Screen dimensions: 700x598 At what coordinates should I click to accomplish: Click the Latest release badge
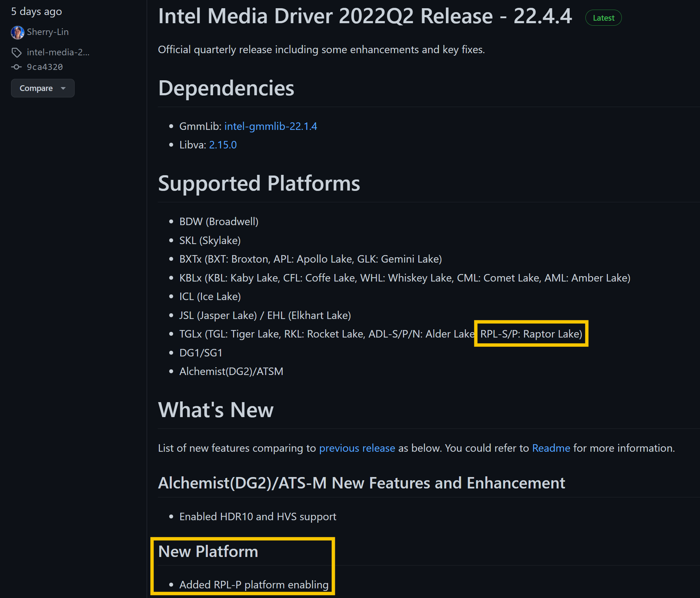[603, 17]
